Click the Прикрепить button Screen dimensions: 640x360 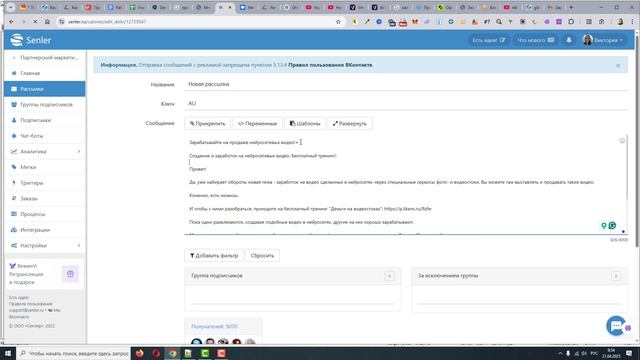(x=207, y=123)
